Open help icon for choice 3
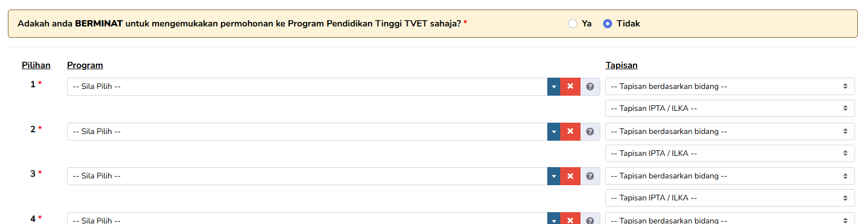Image resolution: width=868 pixels, height=224 pixels. (x=590, y=176)
